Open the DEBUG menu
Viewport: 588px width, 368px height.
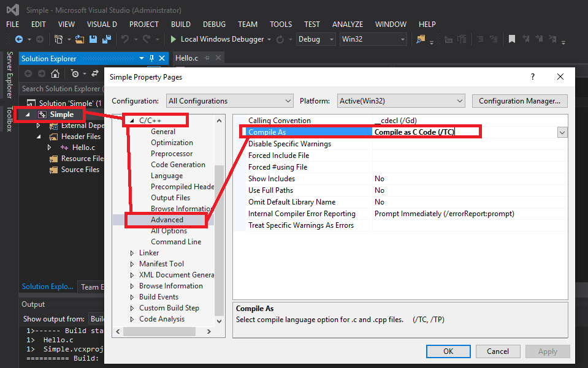[x=214, y=24]
